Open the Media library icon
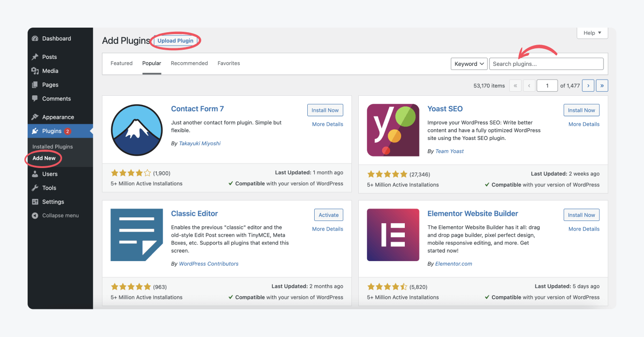Image resolution: width=644 pixels, height=337 pixels. pyautogui.click(x=36, y=71)
